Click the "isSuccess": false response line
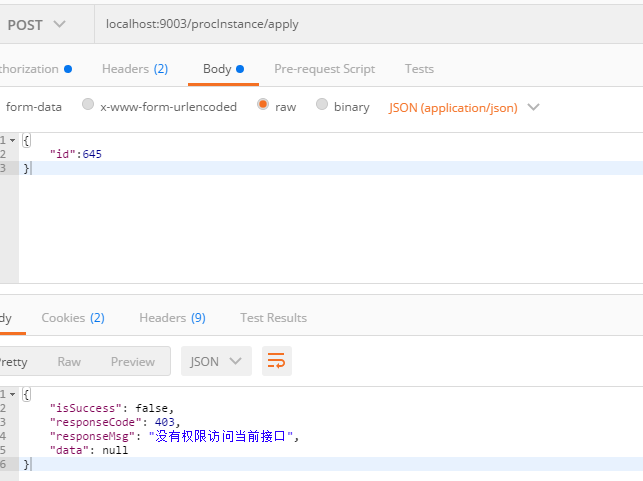643x481 pixels. 112,408
